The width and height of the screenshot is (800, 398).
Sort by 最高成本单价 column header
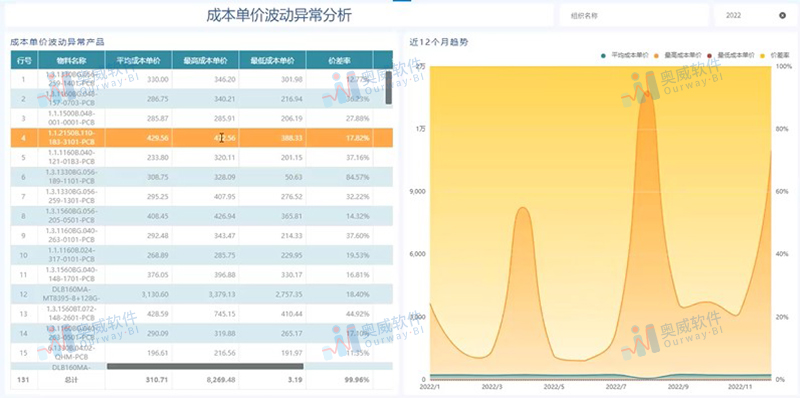pos(206,60)
